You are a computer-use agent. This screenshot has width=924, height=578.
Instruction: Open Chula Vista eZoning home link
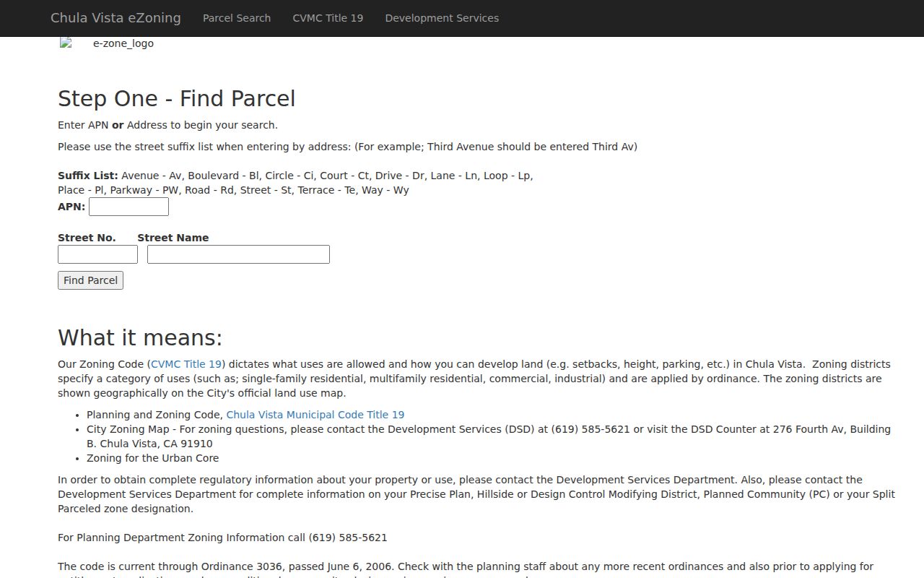click(x=115, y=18)
